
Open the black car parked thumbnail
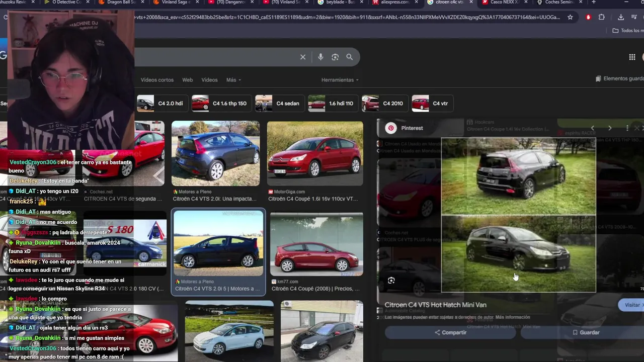tap(321, 332)
